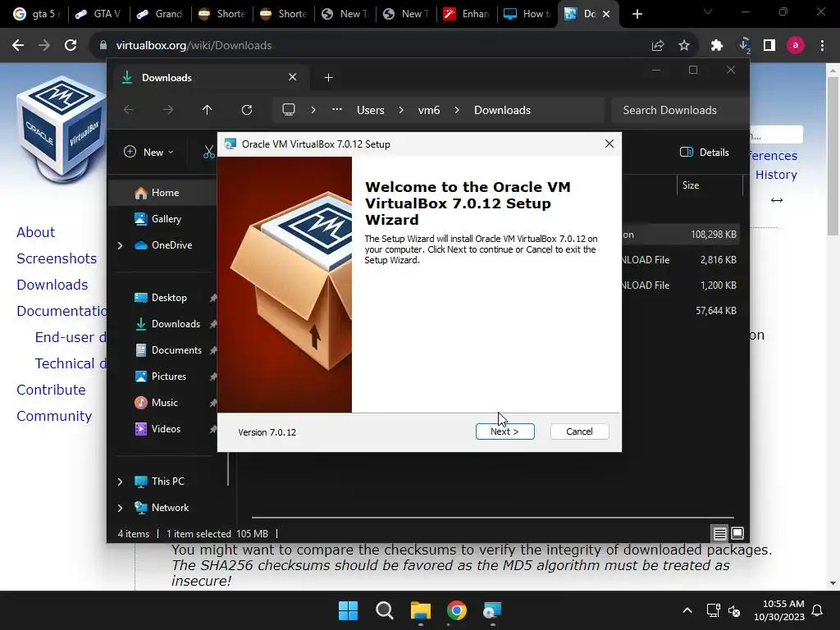Viewport: 840px width, 630px height.
Task: Cancel the VirtualBox Setup wizard
Action: click(579, 431)
